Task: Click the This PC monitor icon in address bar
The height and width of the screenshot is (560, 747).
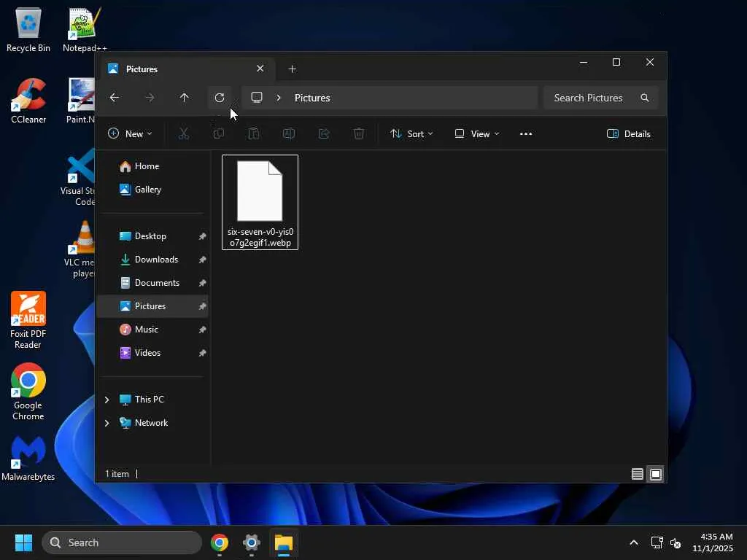Action: tap(257, 98)
